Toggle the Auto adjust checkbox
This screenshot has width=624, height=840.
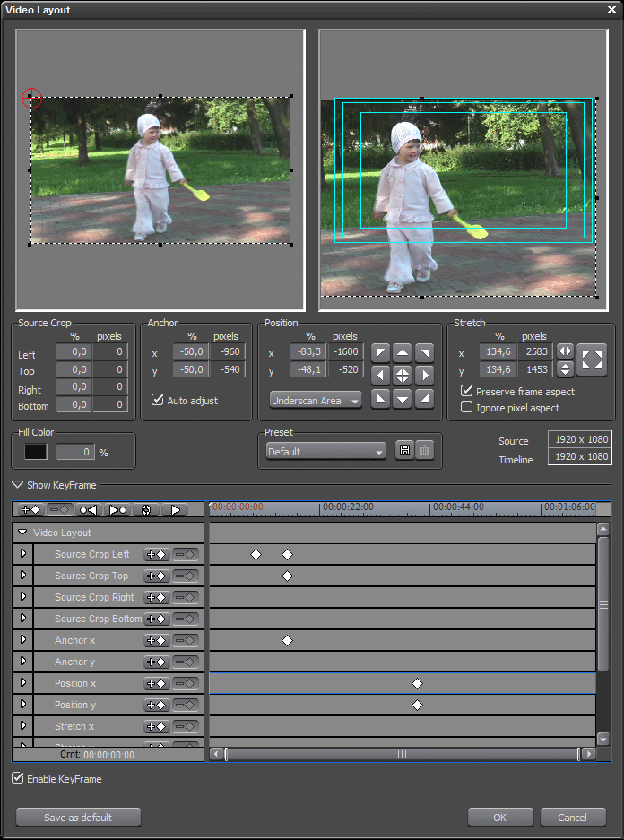[x=159, y=400]
